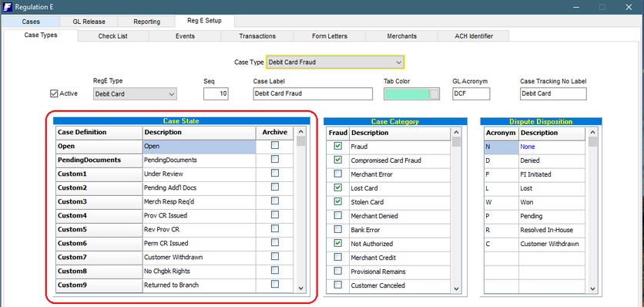Uncheck the Stolen Card fraud checkbox
Screen dimensions: 644x307
[x=337, y=201]
